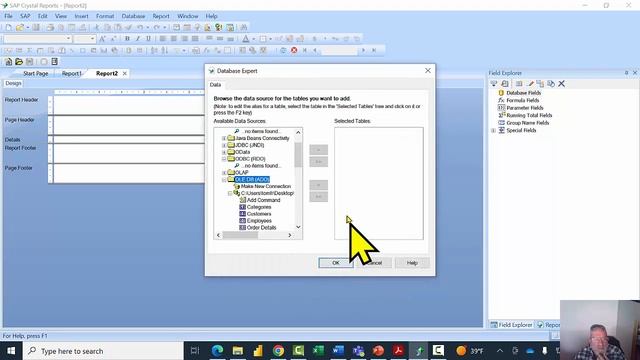Click the Windows Start button

tap(11, 351)
